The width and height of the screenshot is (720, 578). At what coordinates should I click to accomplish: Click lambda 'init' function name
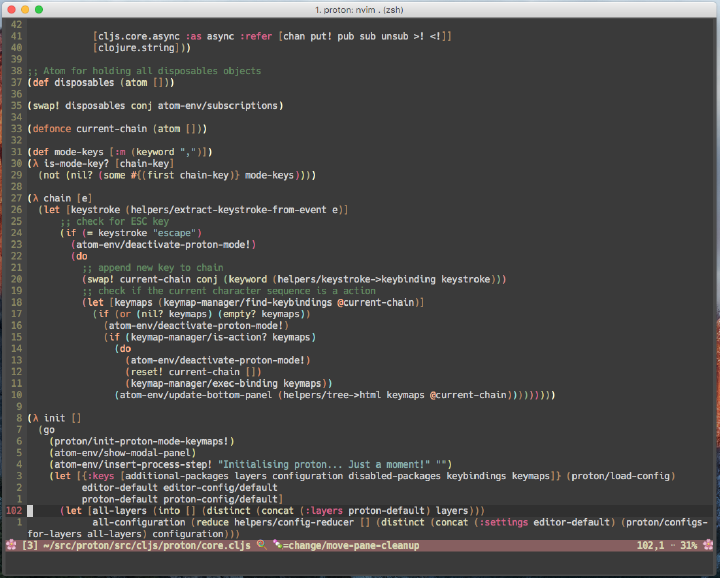coord(55,418)
